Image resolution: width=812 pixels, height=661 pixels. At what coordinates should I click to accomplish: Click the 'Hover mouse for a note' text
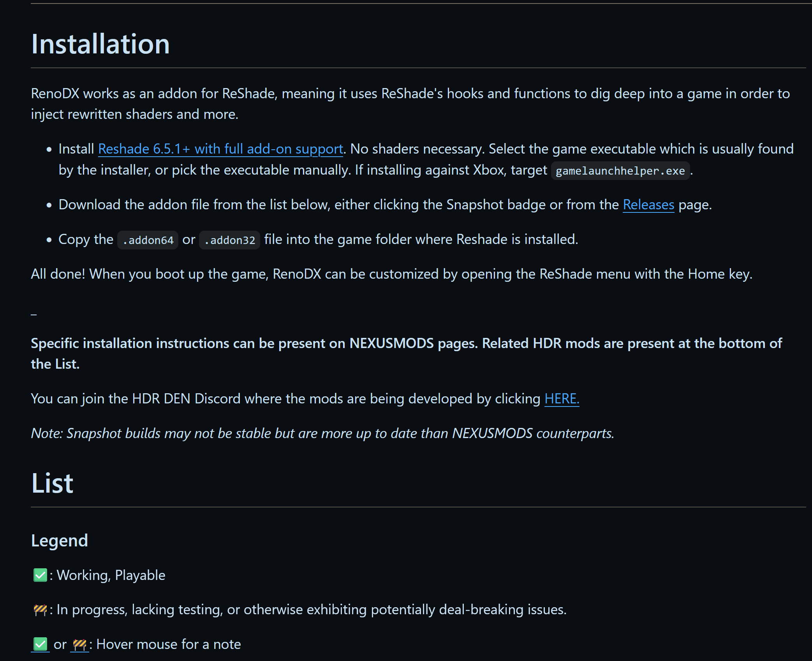click(168, 644)
